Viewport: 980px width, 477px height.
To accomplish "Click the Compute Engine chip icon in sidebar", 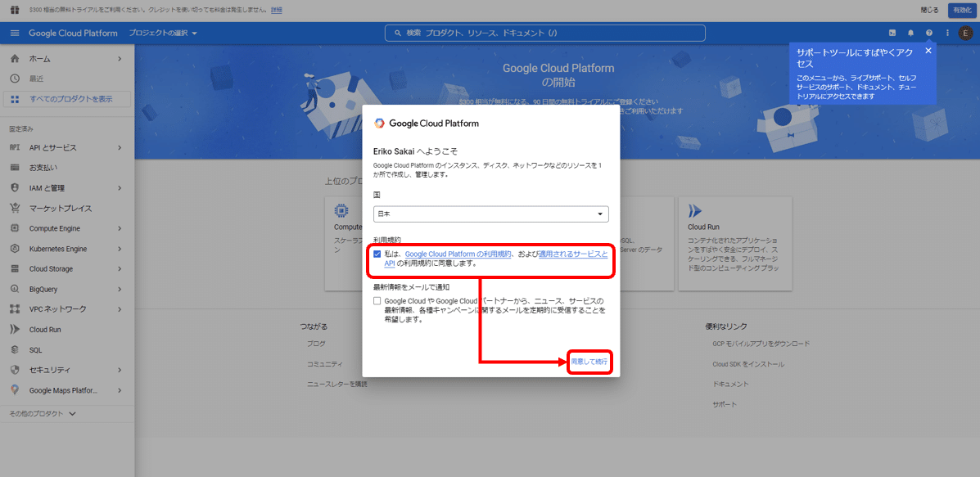I will pos(15,228).
